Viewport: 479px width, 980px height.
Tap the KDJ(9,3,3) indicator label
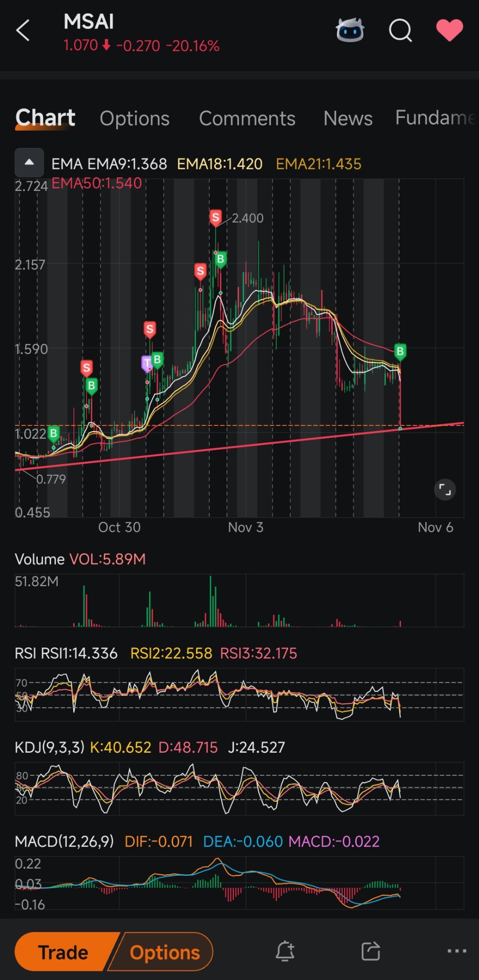(x=49, y=747)
